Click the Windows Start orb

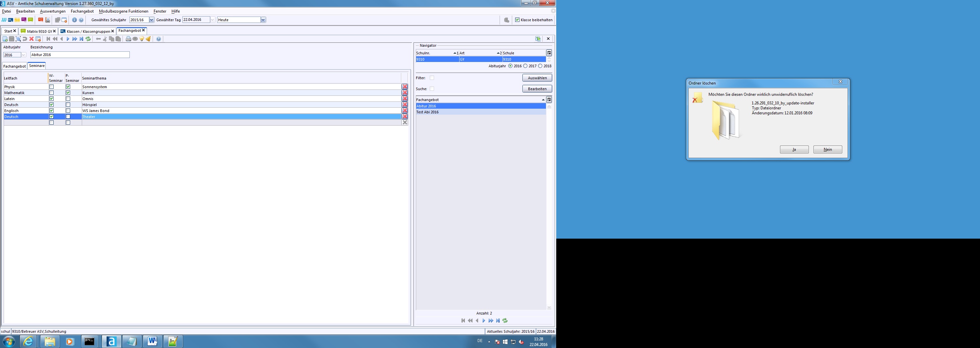point(8,341)
